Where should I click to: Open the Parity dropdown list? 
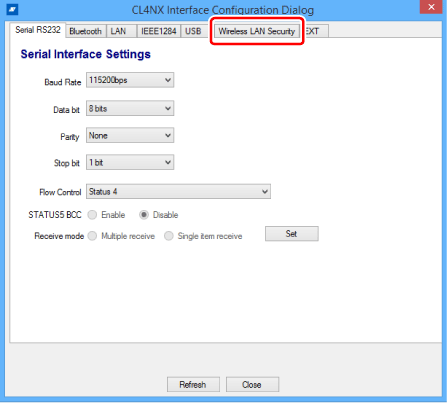point(130,136)
